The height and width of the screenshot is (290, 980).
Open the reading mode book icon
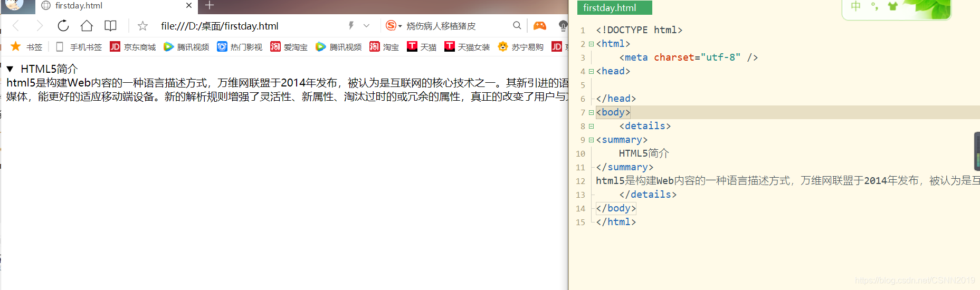110,26
